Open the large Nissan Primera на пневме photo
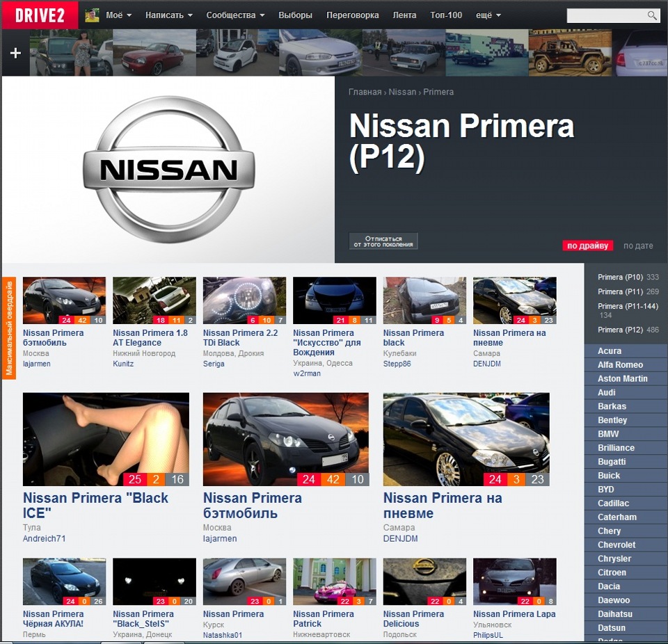Image resolution: width=668 pixels, height=644 pixels. click(466, 439)
